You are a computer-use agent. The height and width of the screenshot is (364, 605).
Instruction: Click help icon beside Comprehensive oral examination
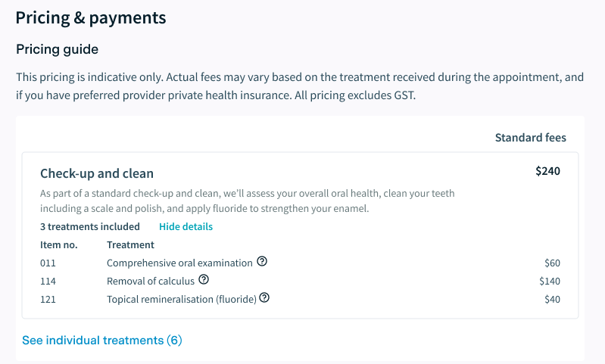[262, 262]
